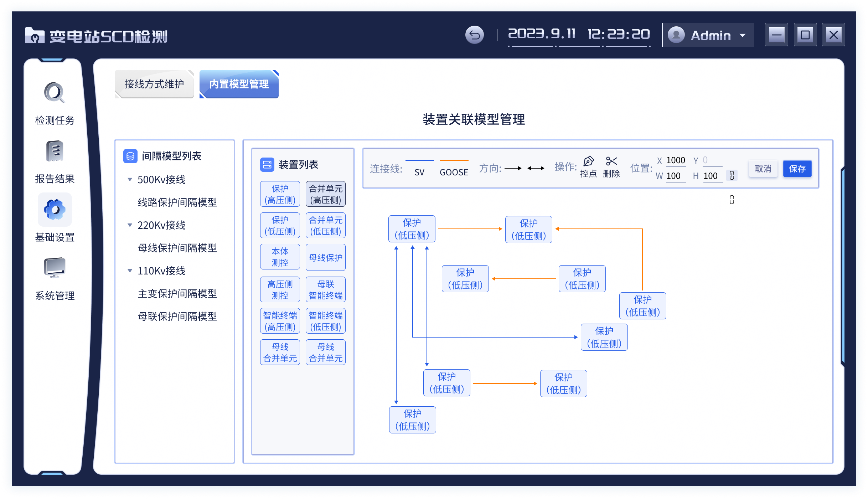Select the 控点 pen tool
Viewport: 868px width, 499px height.
(x=588, y=161)
